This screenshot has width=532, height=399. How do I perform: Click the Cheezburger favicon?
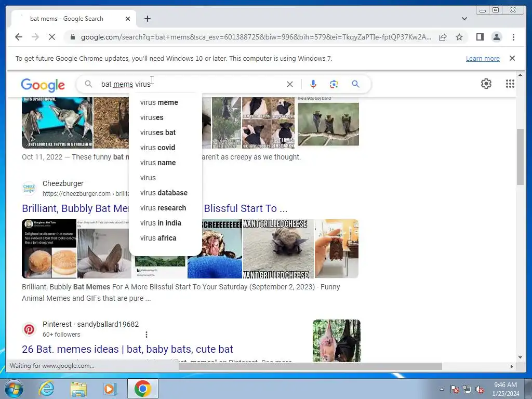(29, 188)
